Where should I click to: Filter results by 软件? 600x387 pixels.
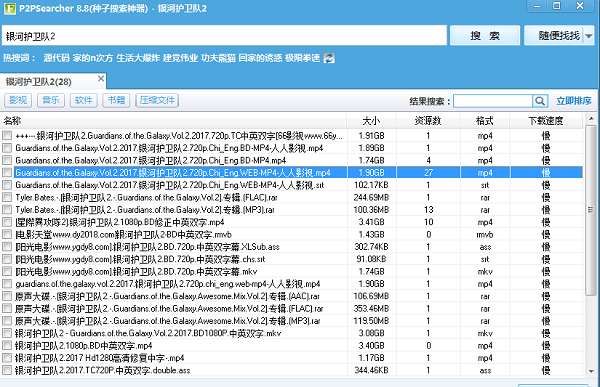83,100
